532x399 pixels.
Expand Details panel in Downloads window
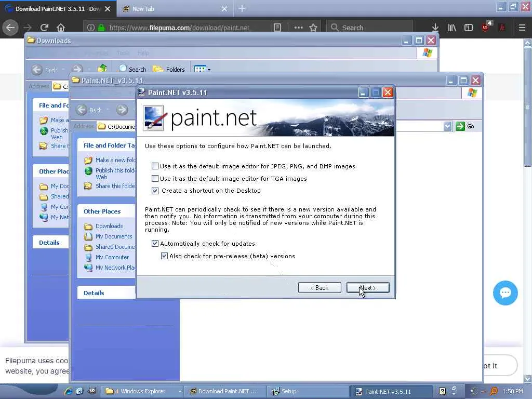pyautogui.click(x=50, y=243)
